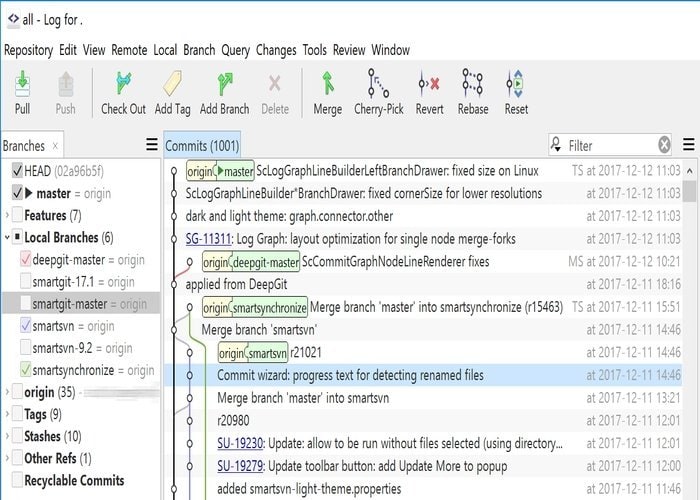Click the Cherry-Pick icon
This screenshot has width=700, height=500.
tap(378, 83)
